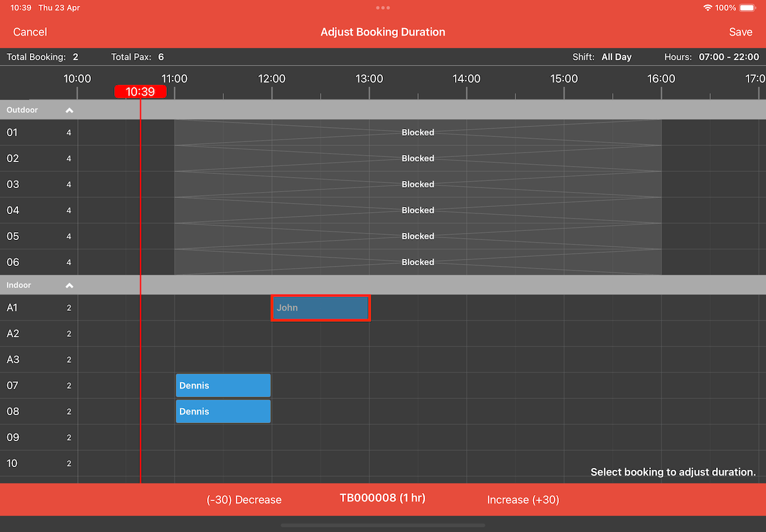Click the 12:00 time label
This screenshot has width=766, height=532.
(271, 79)
